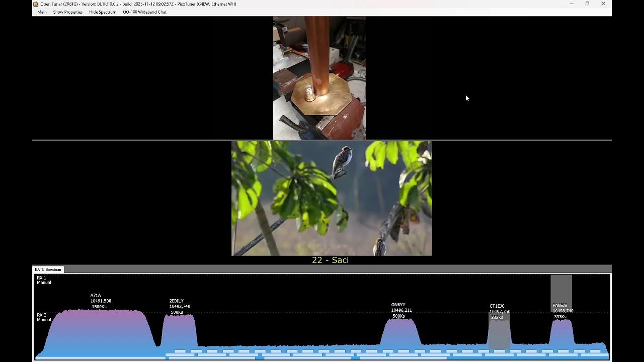Click the RX 1 Manual label
This screenshot has height=362, width=644.
click(x=44, y=280)
